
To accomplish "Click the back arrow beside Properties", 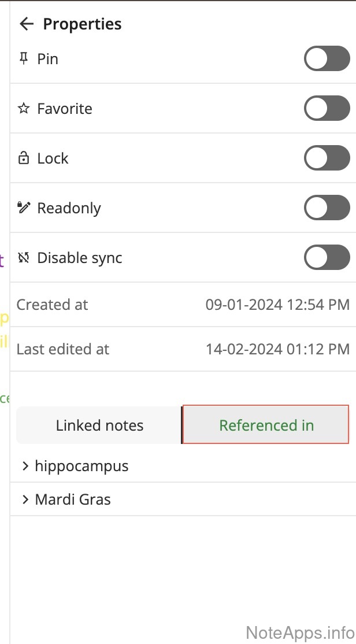I will coord(27,24).
